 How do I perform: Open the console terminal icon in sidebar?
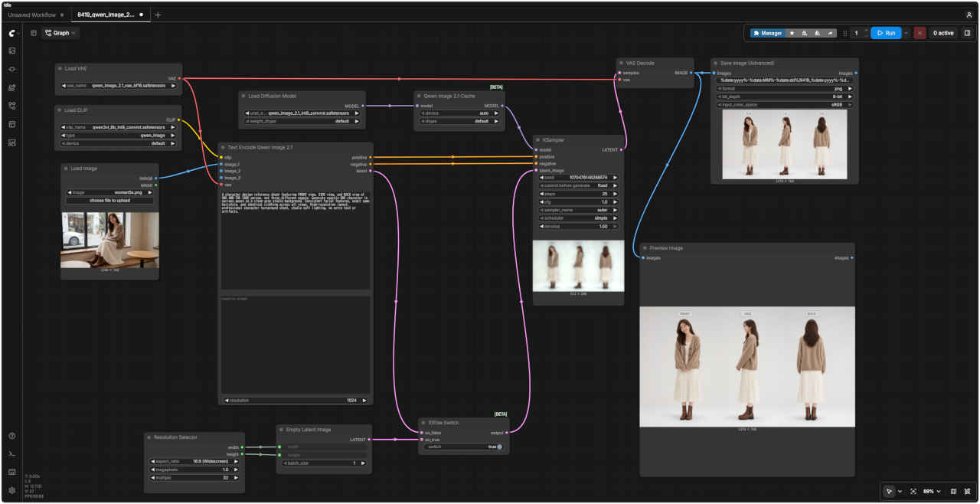[12, 454]
